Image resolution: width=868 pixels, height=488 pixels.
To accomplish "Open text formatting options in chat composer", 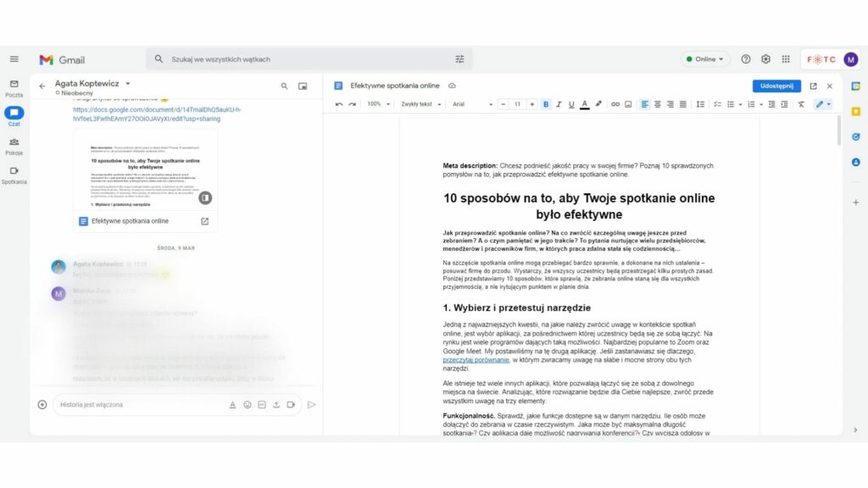I will [232, 404].
